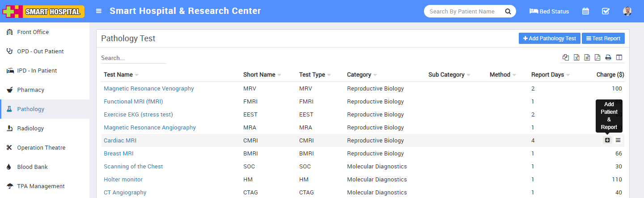Click the Add Pathology Test button
This screenshot has width=644, height=198.
550,39
